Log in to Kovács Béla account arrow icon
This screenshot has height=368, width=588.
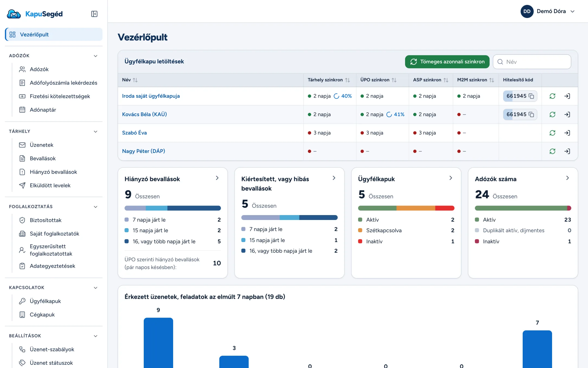pos(567,114)
